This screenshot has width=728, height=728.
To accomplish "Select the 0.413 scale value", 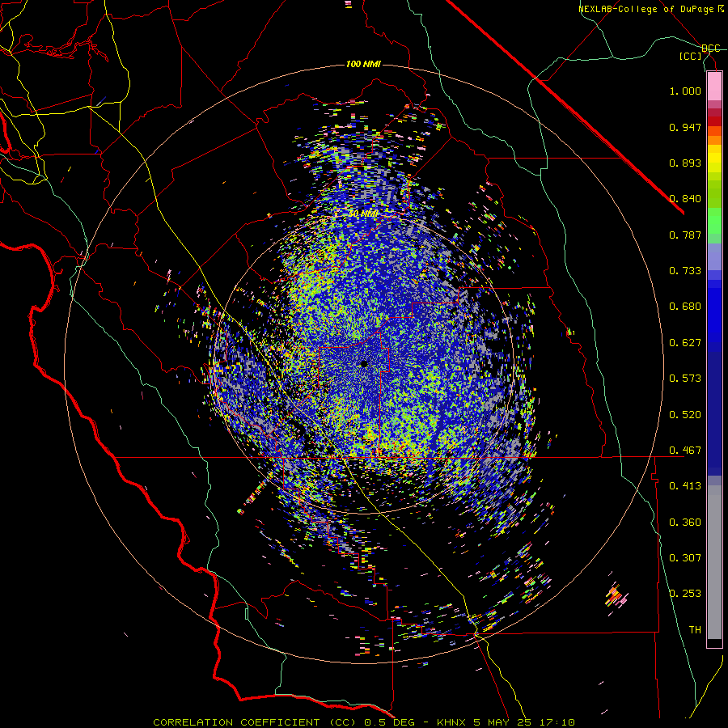I will (685, 486).
